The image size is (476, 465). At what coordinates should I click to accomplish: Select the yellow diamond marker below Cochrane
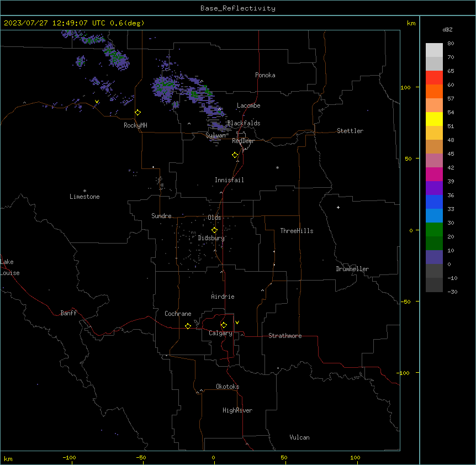(x=188, y=326)
